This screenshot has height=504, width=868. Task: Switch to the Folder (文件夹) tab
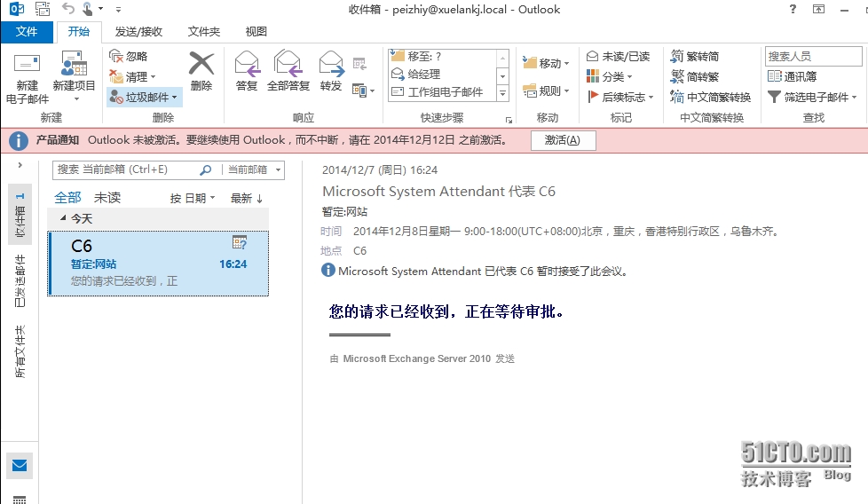204,32
